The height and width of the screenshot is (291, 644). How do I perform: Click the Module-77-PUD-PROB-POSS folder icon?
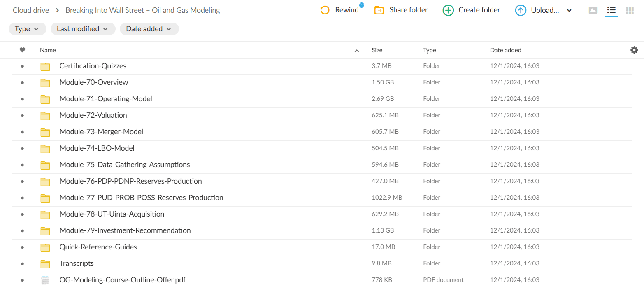[x=45, y=198]
